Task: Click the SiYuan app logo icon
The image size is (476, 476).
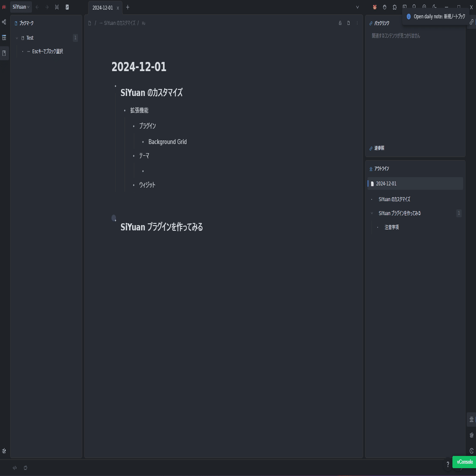Action: 4,7
